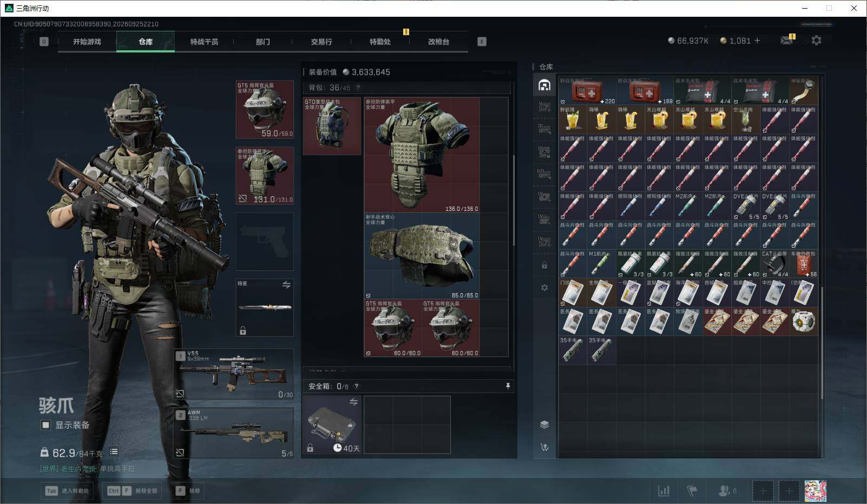Screen dimensions: 867x504
Task: Toggle the 显示装备 checkbox
Action: pos(45,425)
